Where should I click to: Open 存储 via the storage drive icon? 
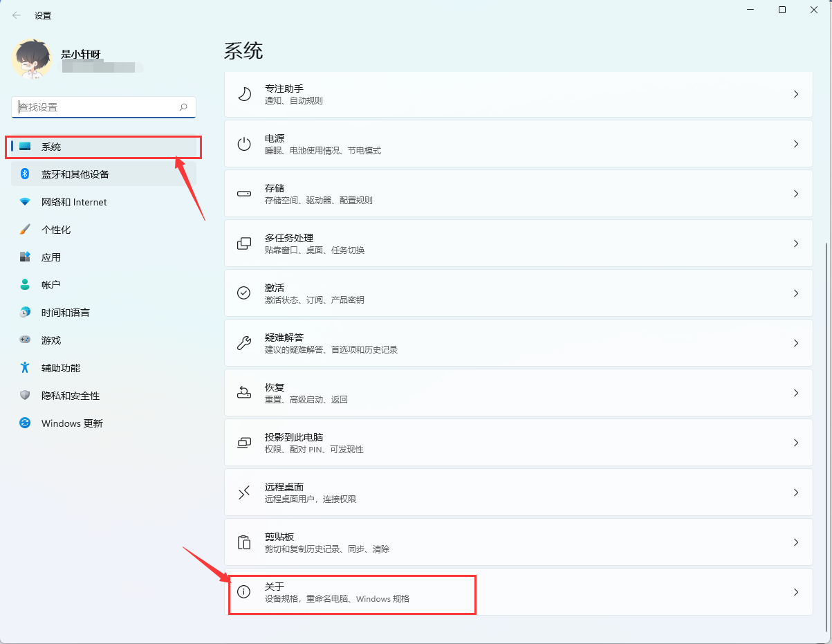[x=243, y=193]
